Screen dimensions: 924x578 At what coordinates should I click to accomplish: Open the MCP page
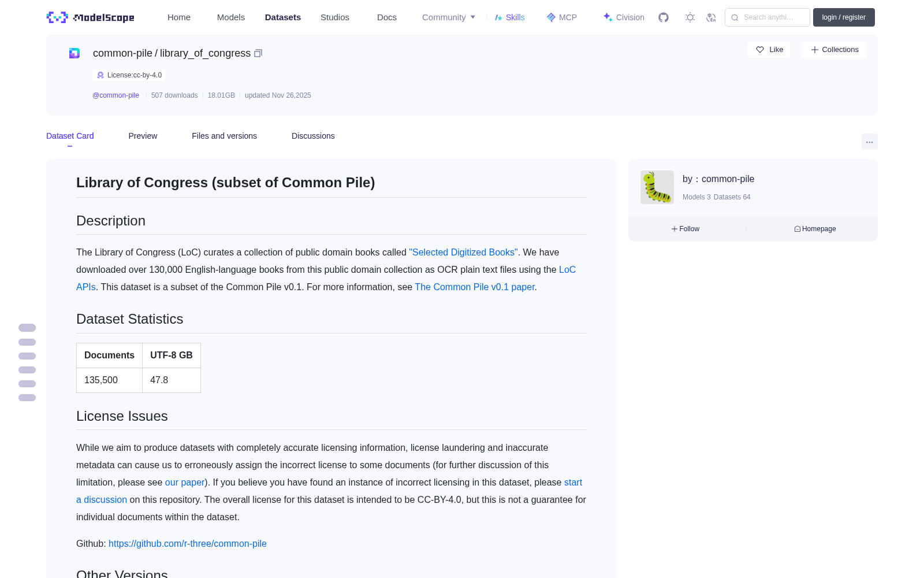pos(562,17)
